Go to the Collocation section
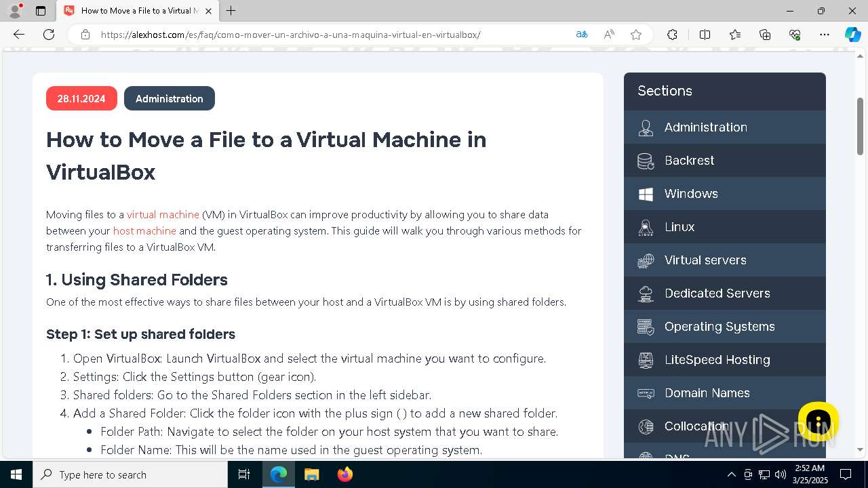The width and height of the screenshot is (868, 488). [x=725, y=426]
